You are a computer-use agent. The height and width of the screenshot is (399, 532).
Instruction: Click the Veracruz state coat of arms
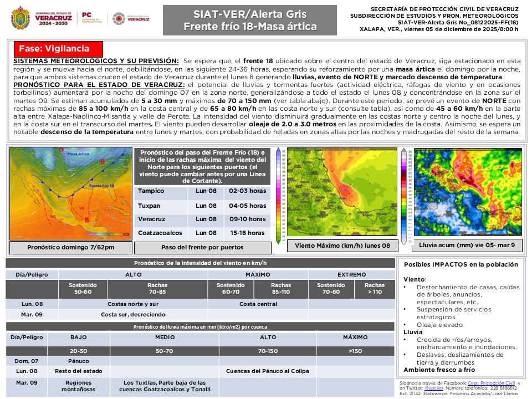pos(22,18)
